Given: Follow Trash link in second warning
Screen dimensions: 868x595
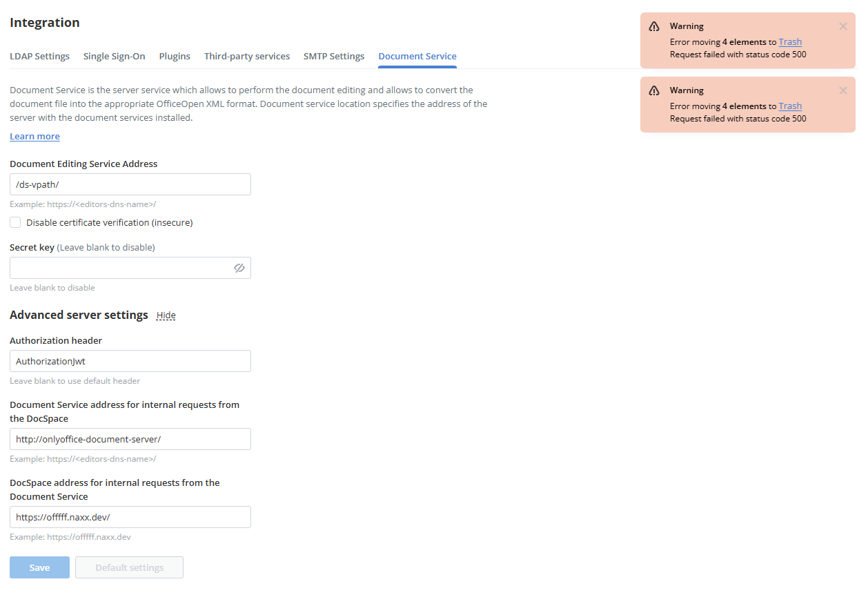Looking at the screenshot, I should pos(790,106).
